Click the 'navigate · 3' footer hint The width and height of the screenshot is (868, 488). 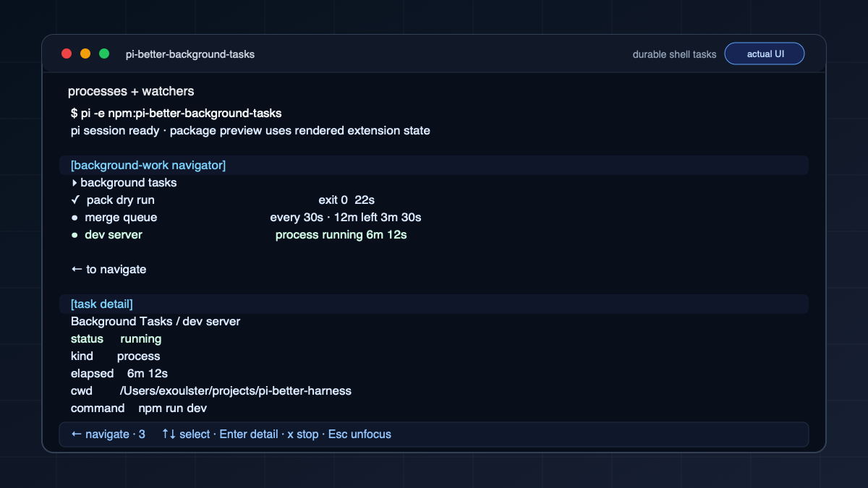(x=115, y=435)
